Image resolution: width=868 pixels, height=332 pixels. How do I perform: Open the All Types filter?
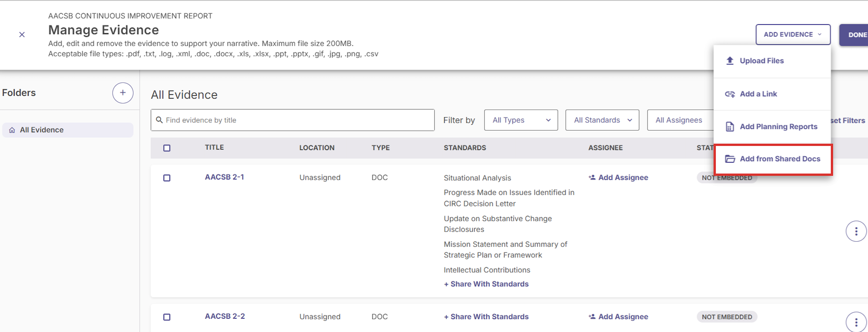coord(521,120)
